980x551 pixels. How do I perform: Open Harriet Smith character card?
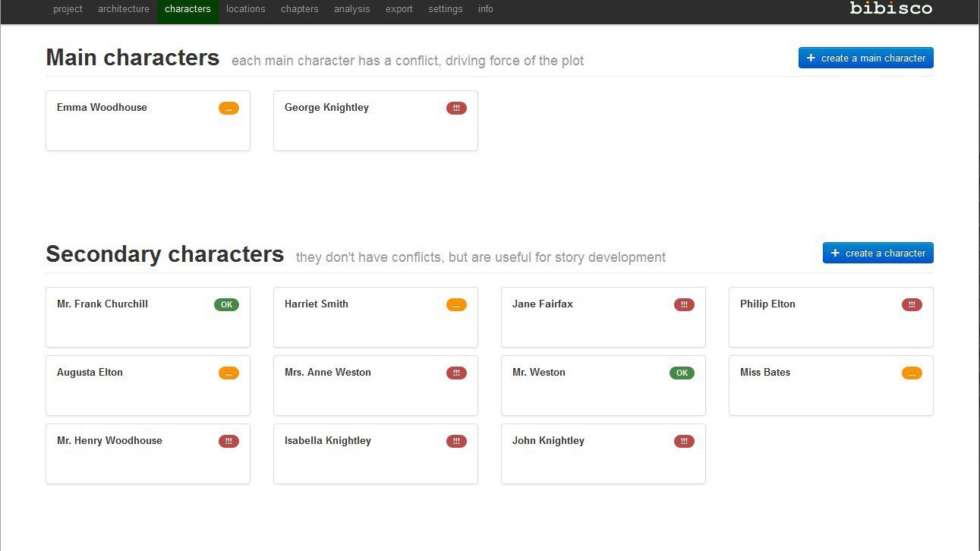point(376,317)
